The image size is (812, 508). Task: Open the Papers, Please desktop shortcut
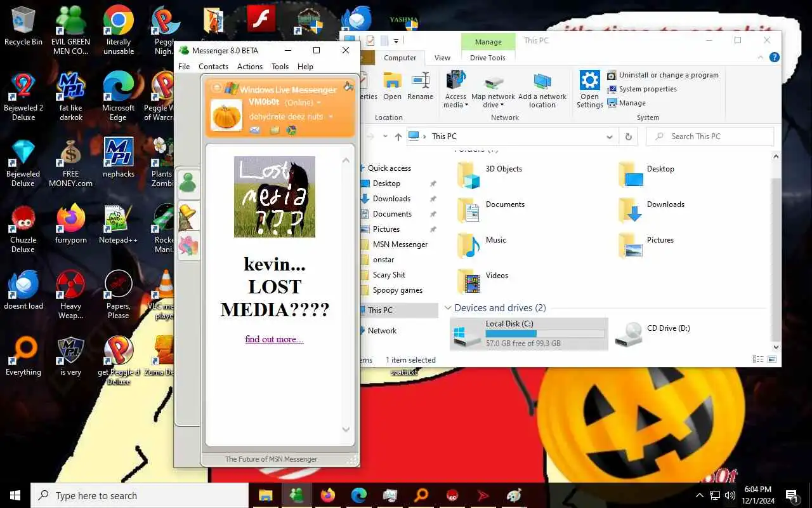[118, 295]
